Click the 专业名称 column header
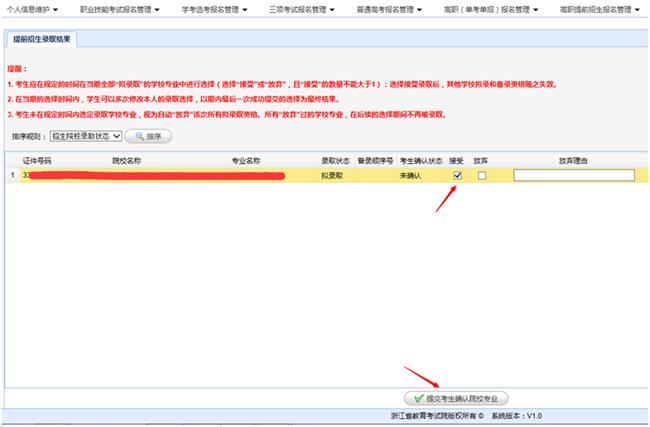Viewport: 650px width, 427px height. point(246,160)
